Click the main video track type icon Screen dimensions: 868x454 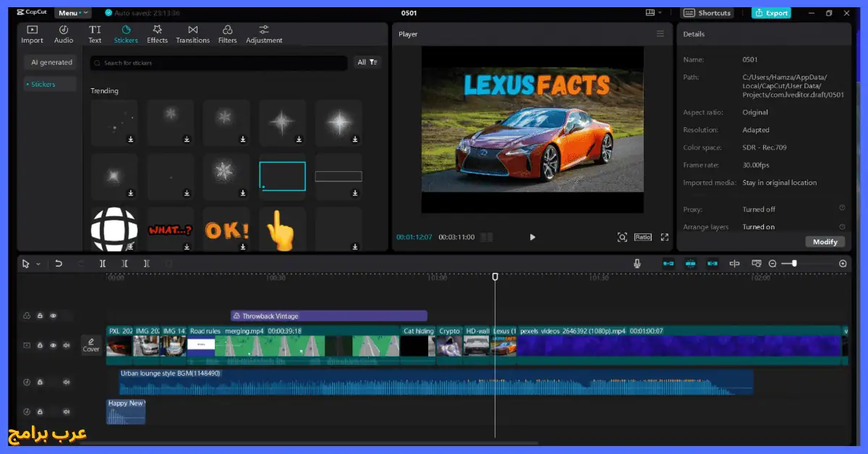[x=27, y=346]
